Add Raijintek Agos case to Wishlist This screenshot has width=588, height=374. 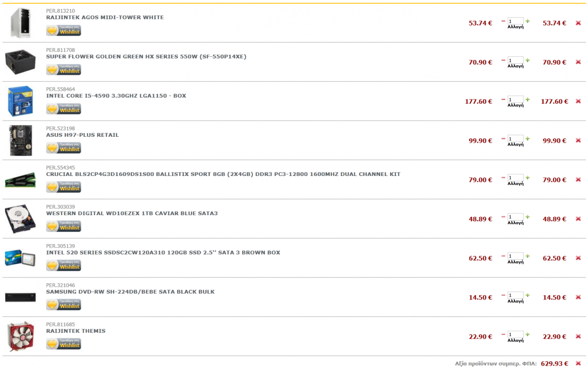pos(64,30)
